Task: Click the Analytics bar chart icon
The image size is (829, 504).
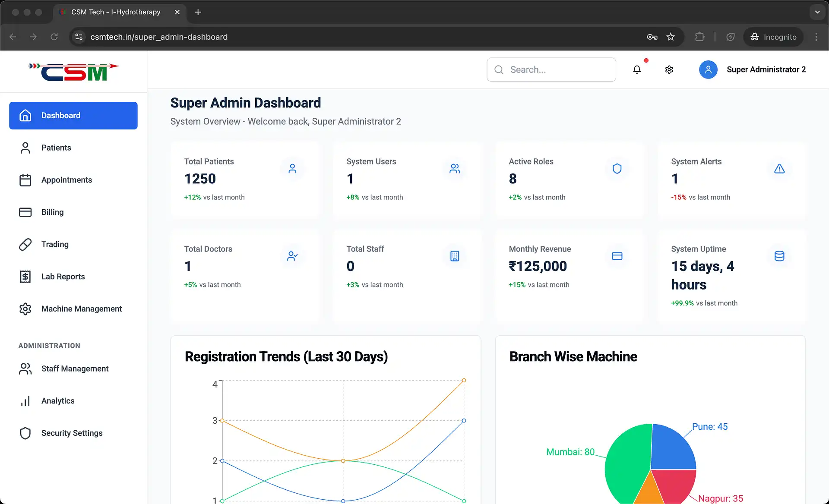Action: 25,401
